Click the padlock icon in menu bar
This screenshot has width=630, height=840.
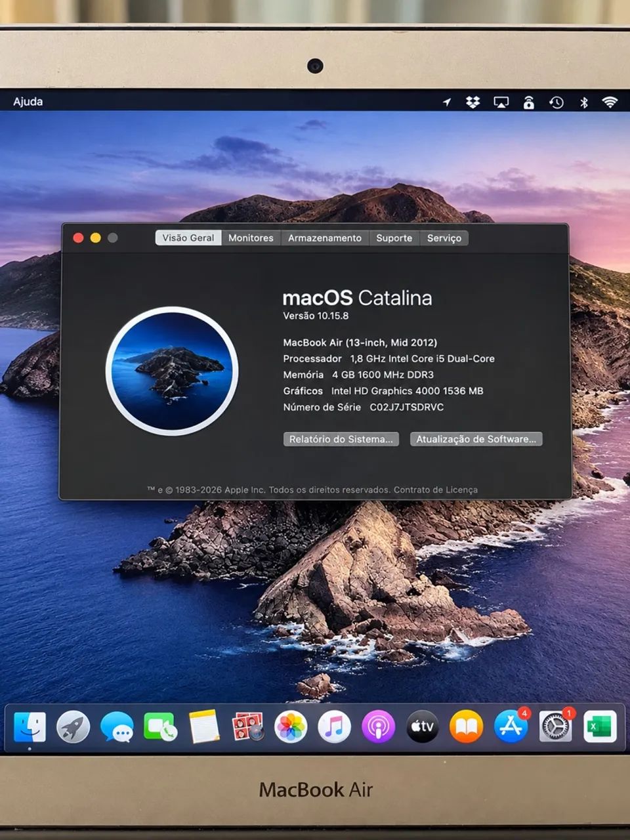(x=529, y=102)
